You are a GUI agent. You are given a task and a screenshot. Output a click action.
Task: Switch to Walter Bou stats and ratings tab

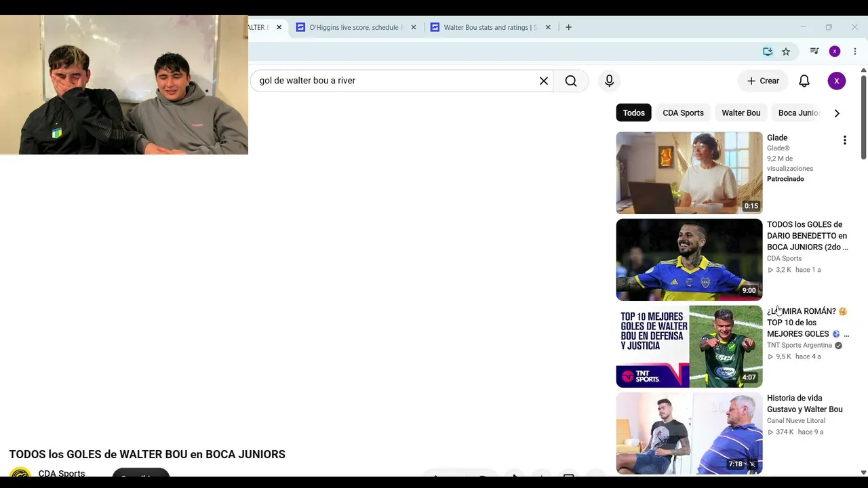tap(490, 27)
